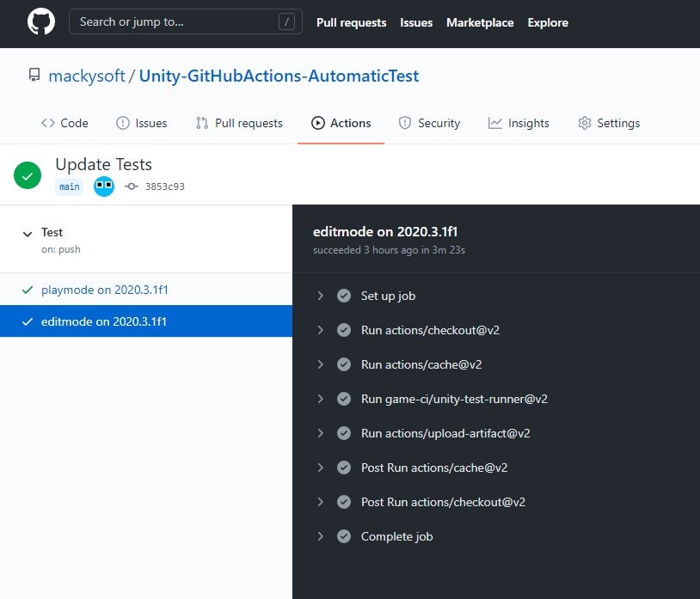The width and height of the screenshot is (700, 599).
Task: Expand the Post Run actions/checkout@v2 step
Action: 320,501
